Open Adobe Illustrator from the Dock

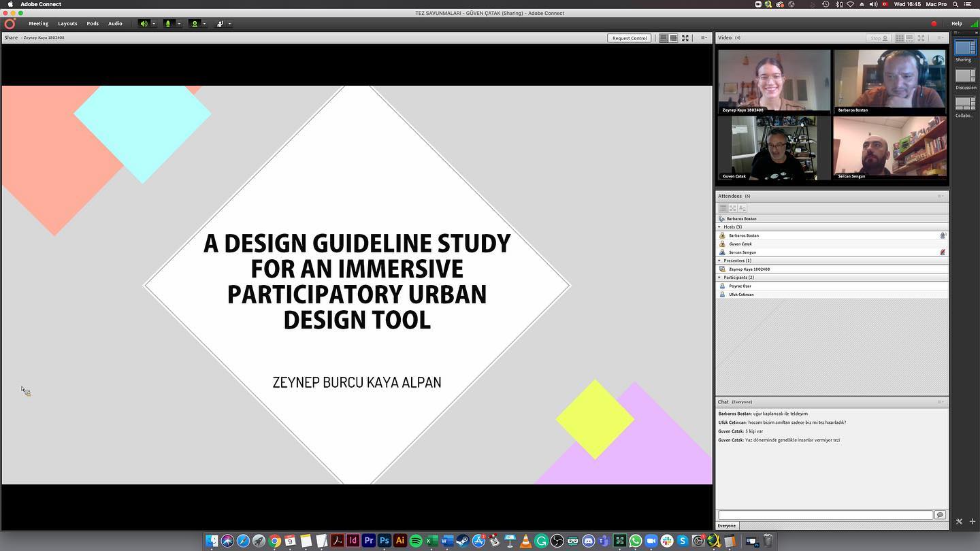[400, 541]
